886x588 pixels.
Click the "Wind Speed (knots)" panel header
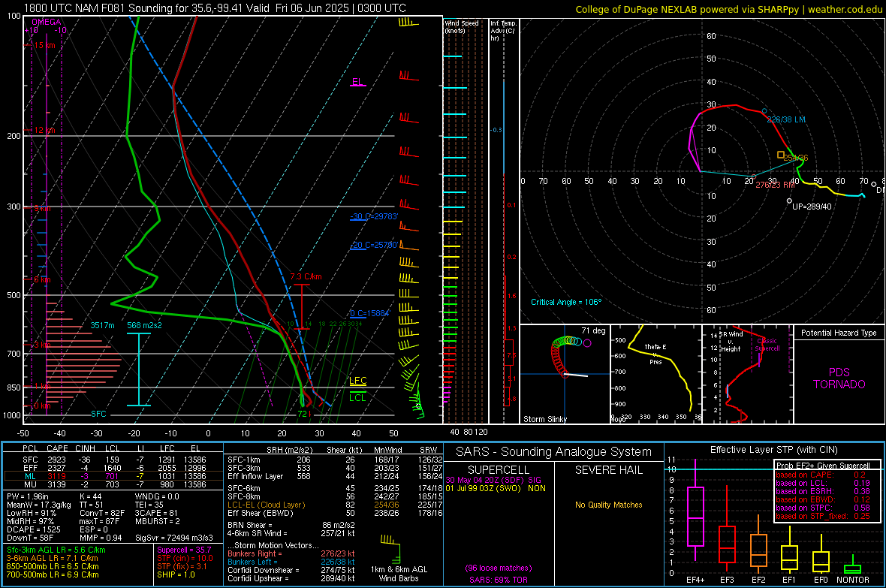[x=462, y=26]
